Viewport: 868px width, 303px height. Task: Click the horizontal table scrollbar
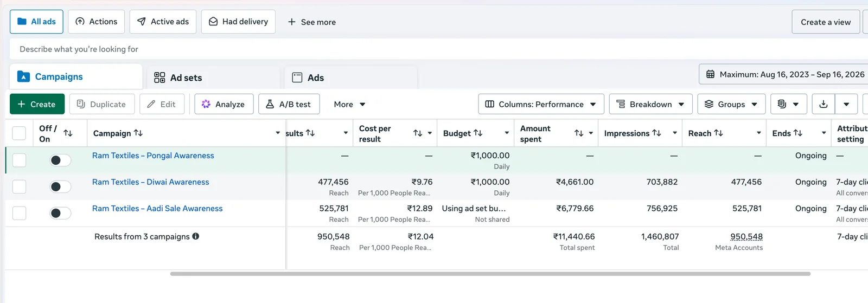coord(490,274)
